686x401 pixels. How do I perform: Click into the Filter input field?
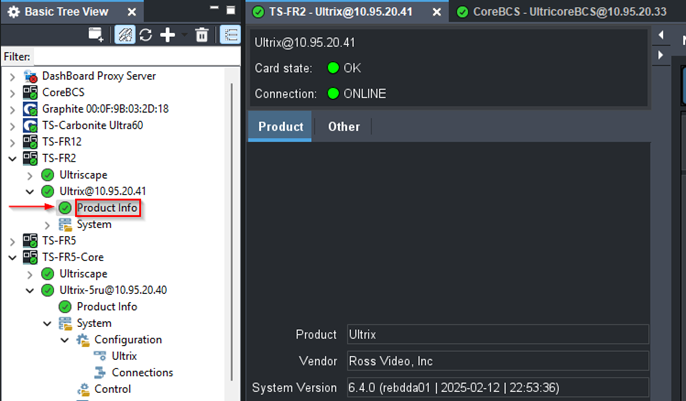136,57
